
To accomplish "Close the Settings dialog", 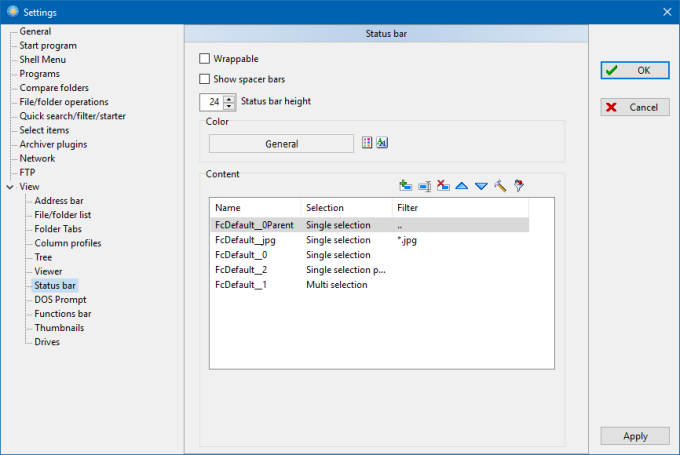I will click(667, 12).
